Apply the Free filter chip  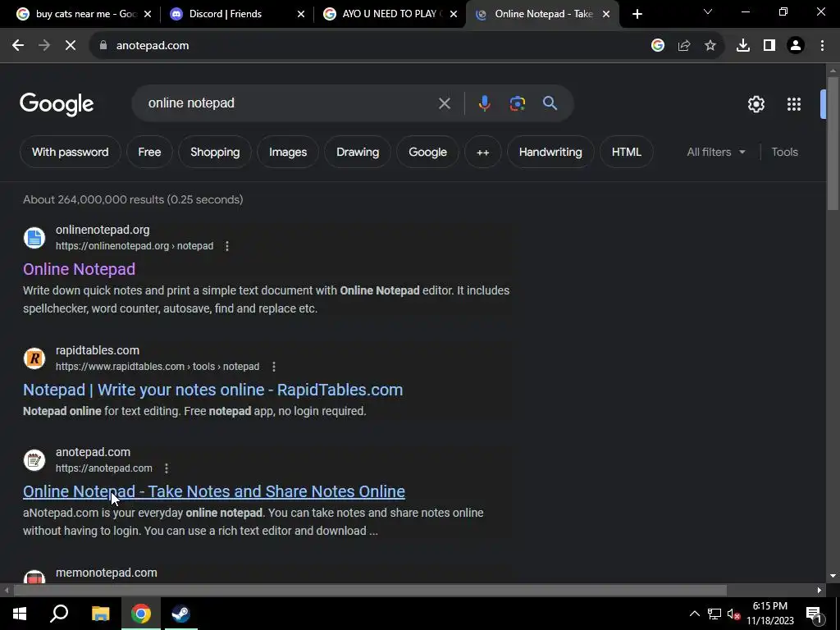149,152
